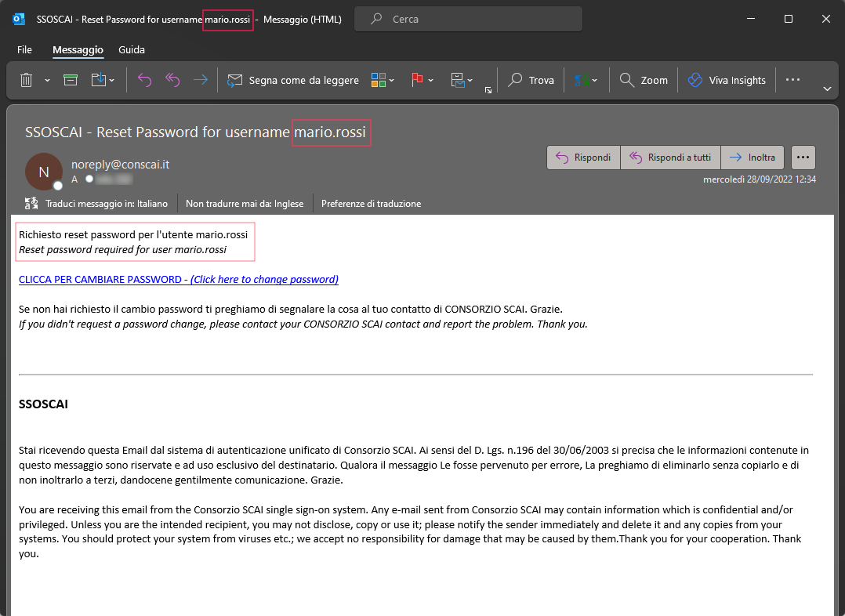This screenshot has width=845, height=616.
Task: Switch to the Guida tab
Action: click(x=132, y=49)
